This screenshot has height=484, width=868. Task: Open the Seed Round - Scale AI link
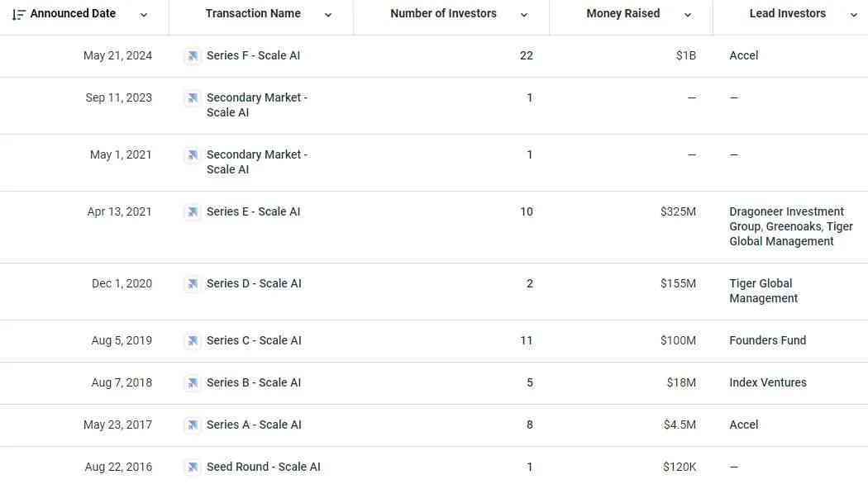(x=264, y=467)
